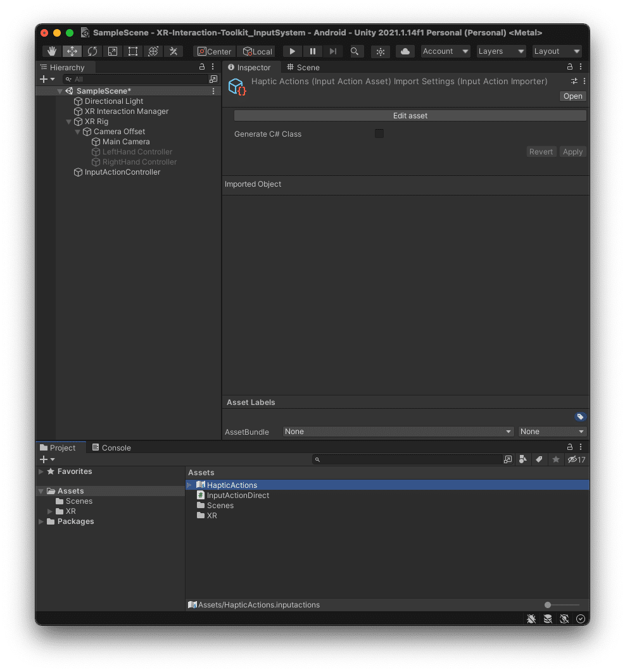Pause the game playback
The height and width of the screenshot is (672, 625).
(x=313, y=51)
